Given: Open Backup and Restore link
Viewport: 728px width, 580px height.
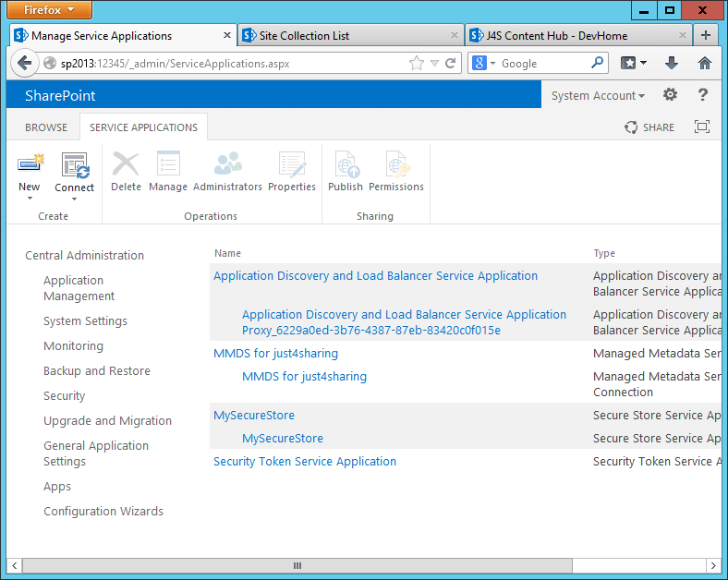Looking at the screenshot, I should pos(97,370).
